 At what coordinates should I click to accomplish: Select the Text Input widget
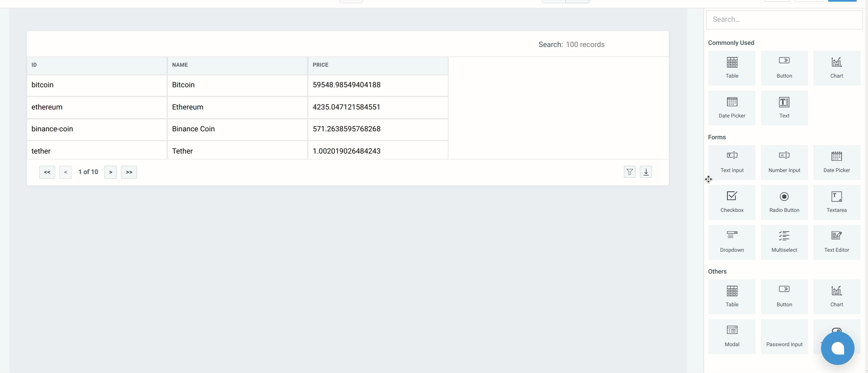coord(732,162)
